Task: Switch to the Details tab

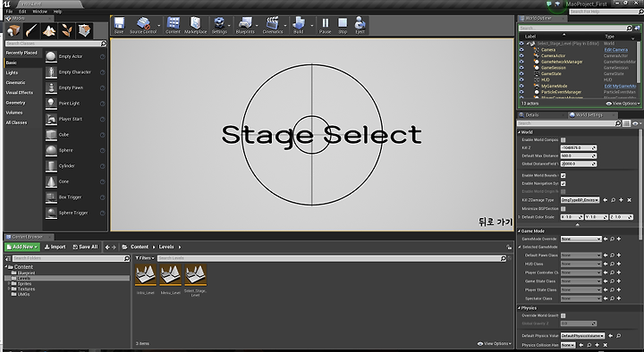Action: click(x=532, y=115)
